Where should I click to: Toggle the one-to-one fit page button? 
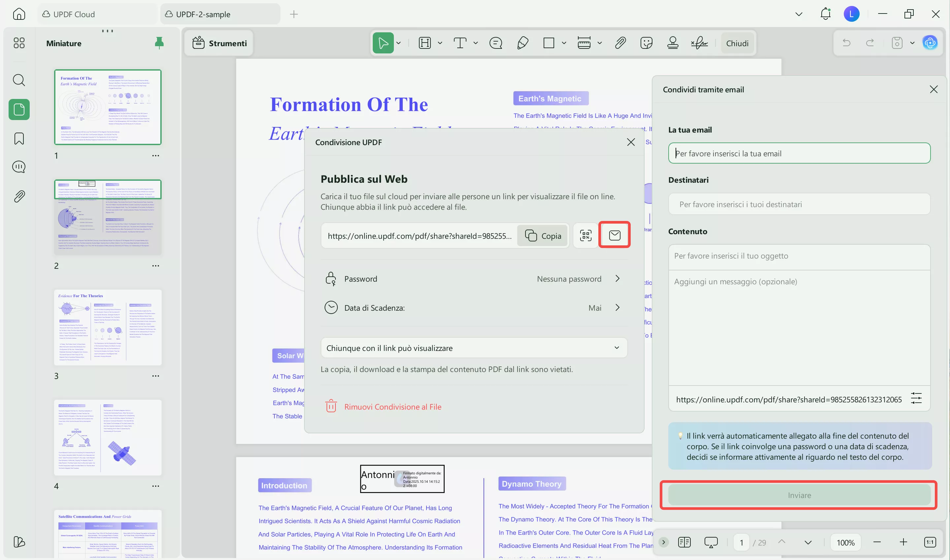coord(930,542)
